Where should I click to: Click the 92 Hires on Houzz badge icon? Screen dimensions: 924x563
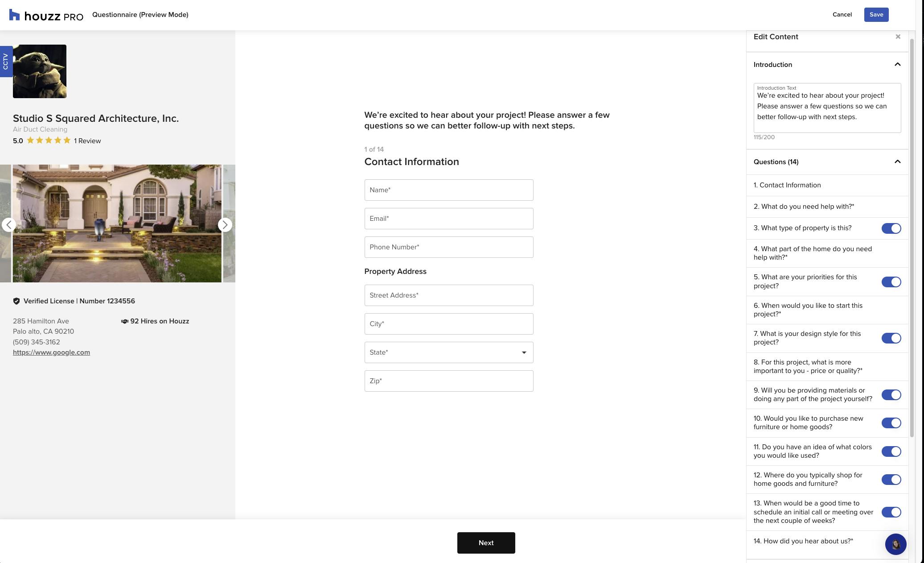coord(124,321)
